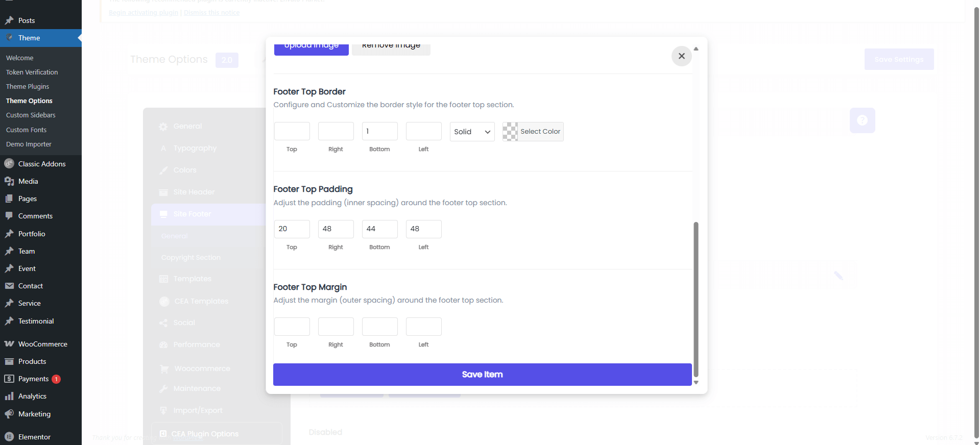Click the Posts pin icon in sidebar
This screenshot has width=980, height=445.
pyautogui.click(x=9, y=20)
